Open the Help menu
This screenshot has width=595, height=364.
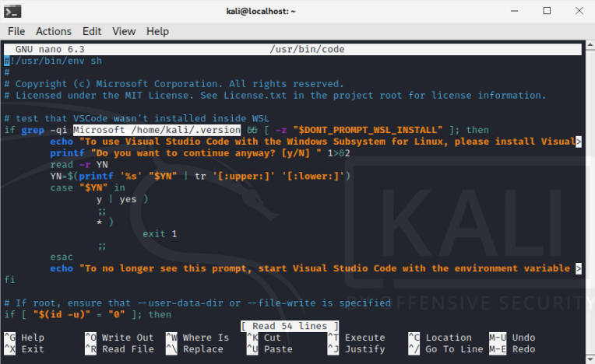click(x=157, y=31)
